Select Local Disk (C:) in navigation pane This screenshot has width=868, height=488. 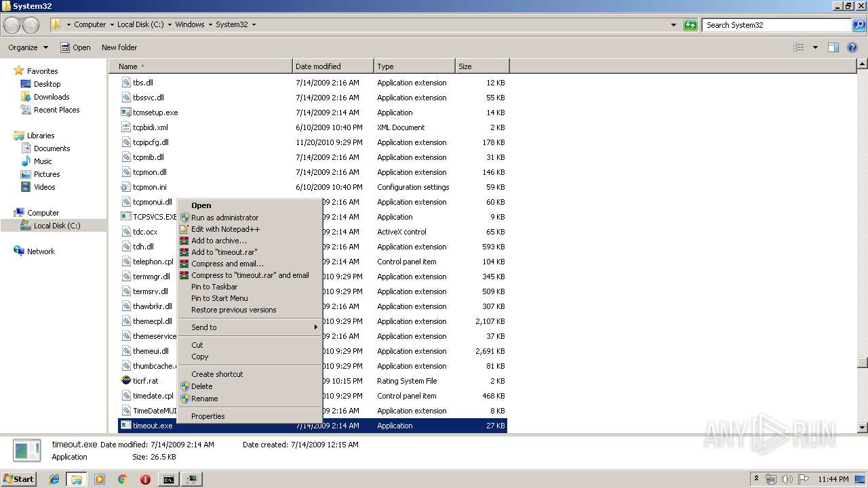point(57,226)
